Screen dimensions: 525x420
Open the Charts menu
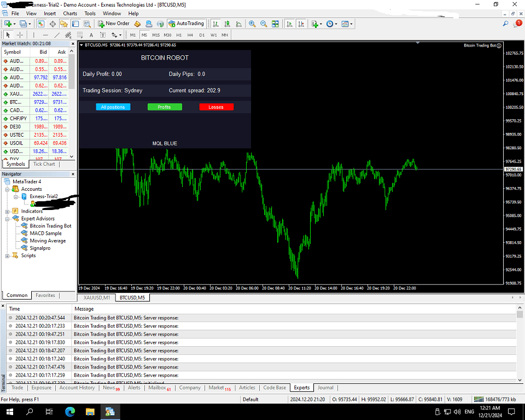[x=70, y=13]
